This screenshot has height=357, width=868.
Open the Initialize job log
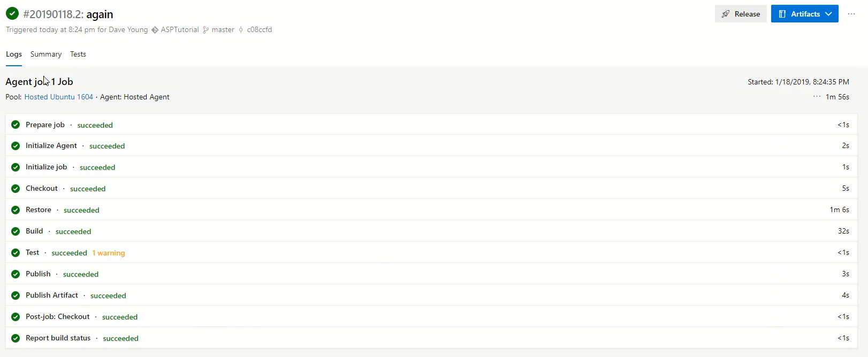[x=431, y=167]
